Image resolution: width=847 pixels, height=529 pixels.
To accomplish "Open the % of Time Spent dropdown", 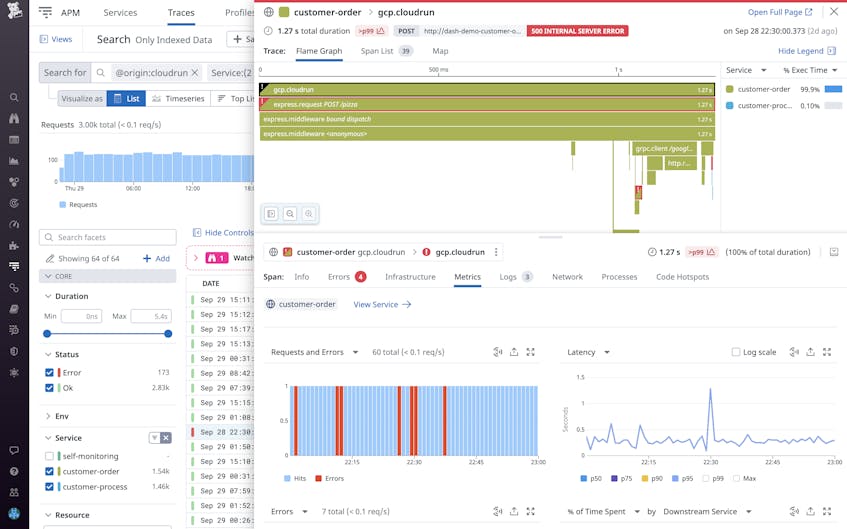I will [x=603, y=511].
